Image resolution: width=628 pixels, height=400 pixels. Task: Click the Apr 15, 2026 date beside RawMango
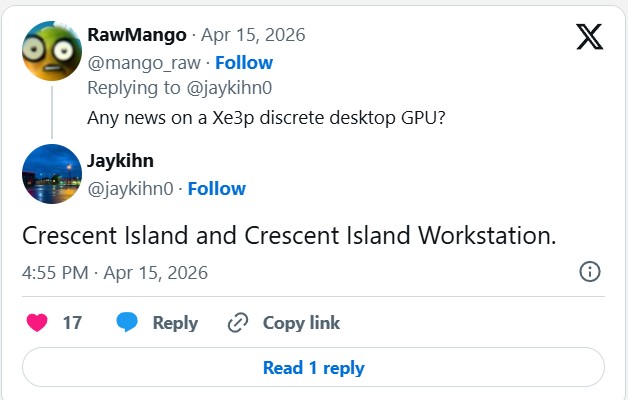tap(253, 35)
